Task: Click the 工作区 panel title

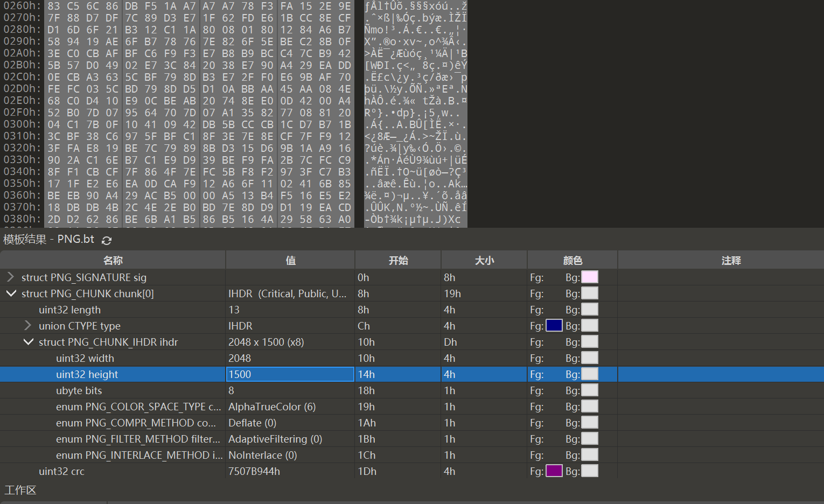Action: (x=20, y=490)
